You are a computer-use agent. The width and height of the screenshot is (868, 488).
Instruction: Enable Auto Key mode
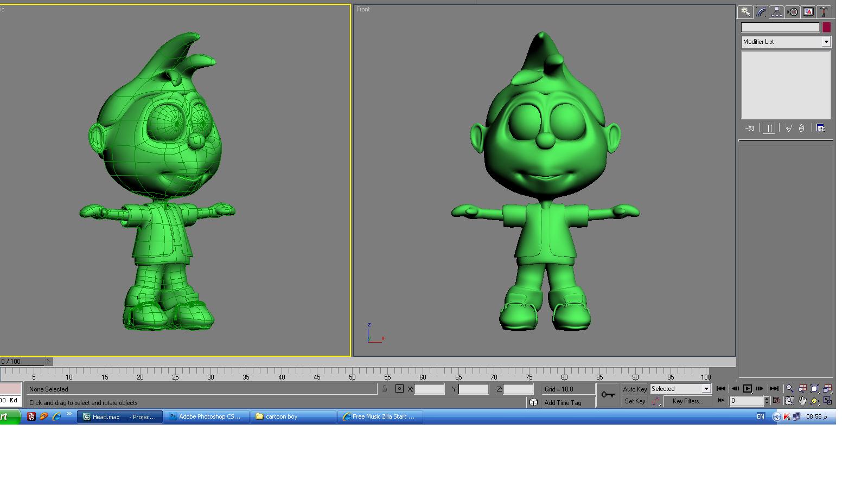point(635,389)
